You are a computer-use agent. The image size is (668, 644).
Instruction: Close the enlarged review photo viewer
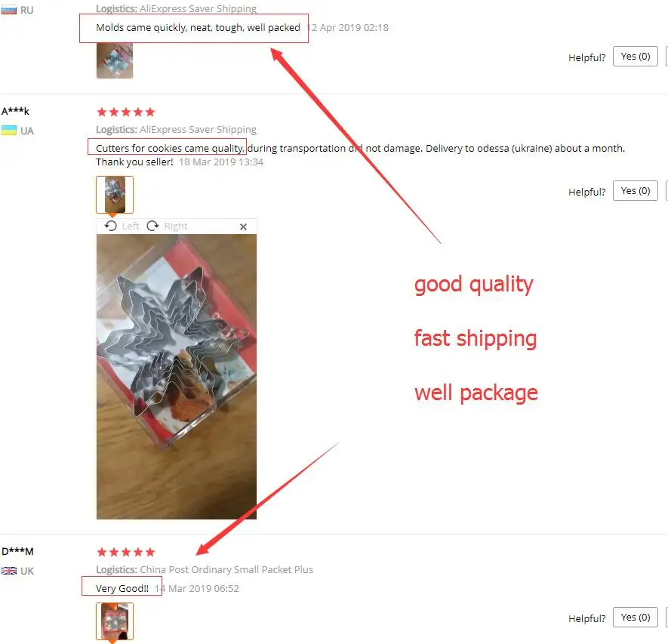tap(243, 226)
